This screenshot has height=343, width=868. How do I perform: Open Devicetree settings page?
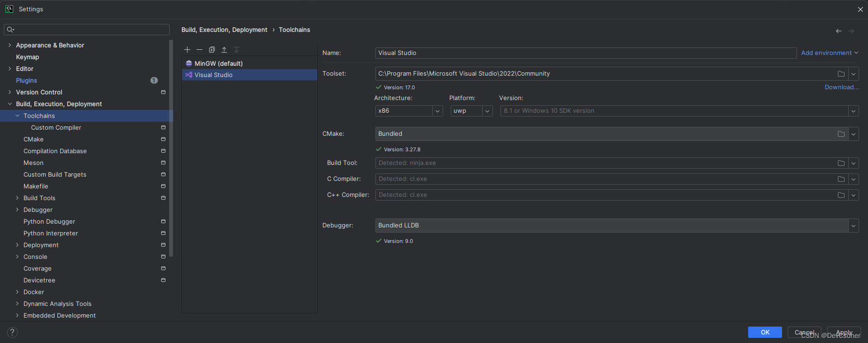click(39, 280)
